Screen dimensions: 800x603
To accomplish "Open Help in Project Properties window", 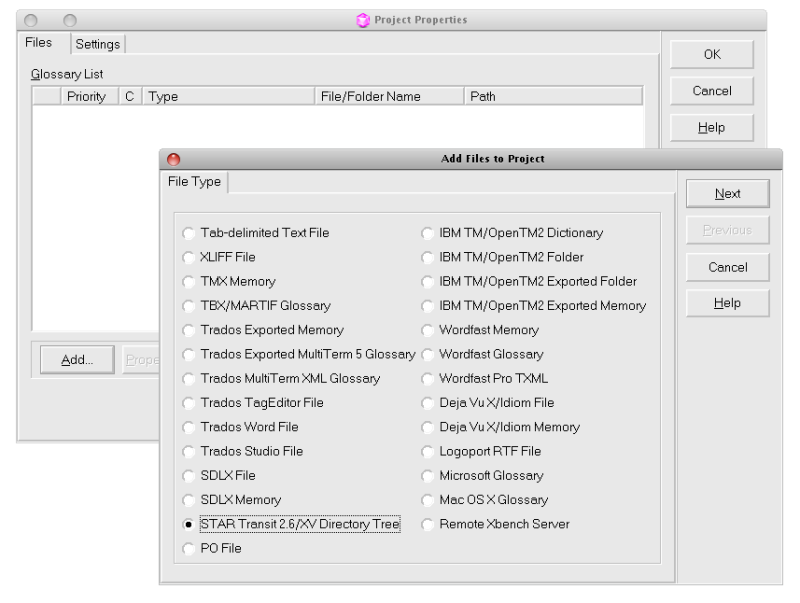I will click(x=712, y=128).
